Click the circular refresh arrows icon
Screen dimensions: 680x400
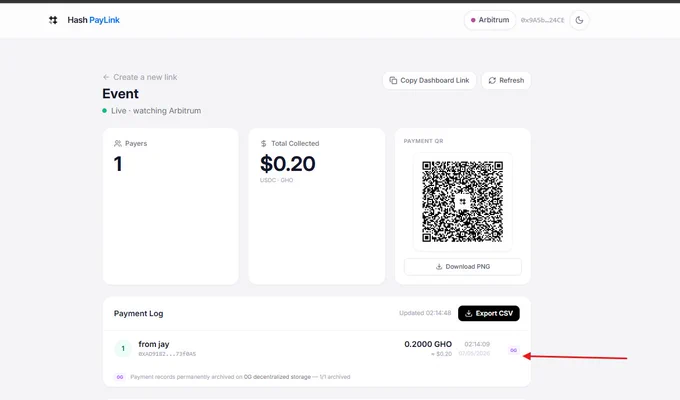click(x=492, y=80)
